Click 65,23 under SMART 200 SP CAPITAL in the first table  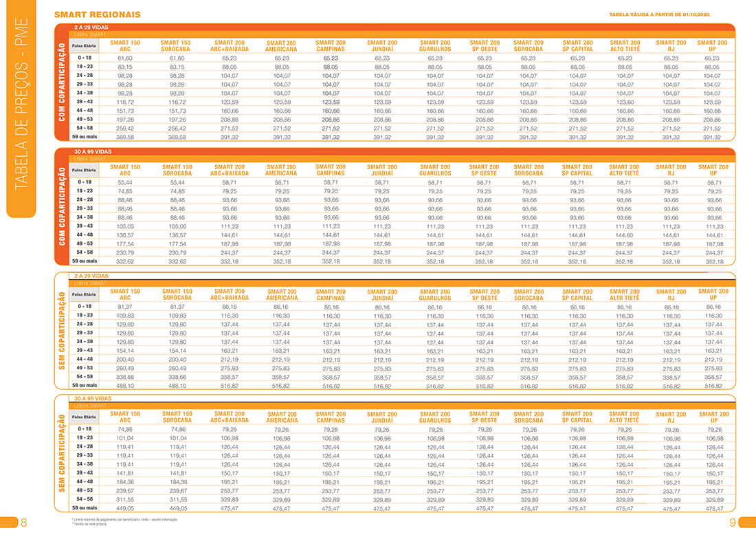coord(577,58)
